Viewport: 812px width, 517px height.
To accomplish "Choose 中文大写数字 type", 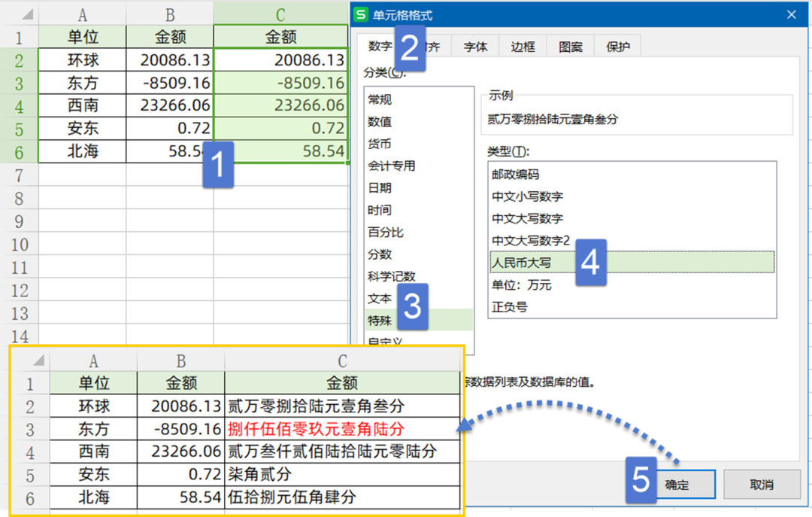I will click(x=632, y=218).
